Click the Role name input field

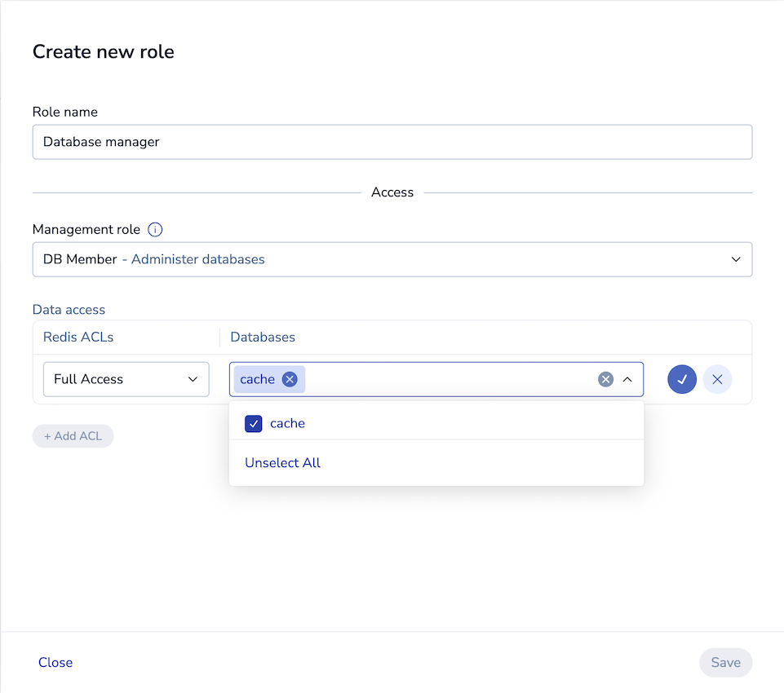pyautogui.click(x=392, y=141)
